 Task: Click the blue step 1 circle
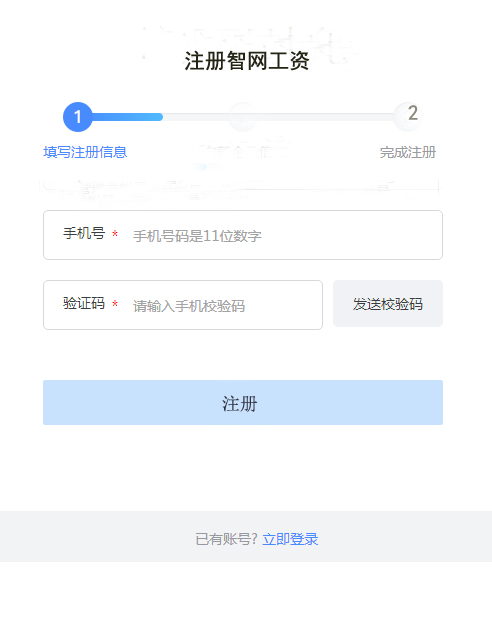pos(78,117)
